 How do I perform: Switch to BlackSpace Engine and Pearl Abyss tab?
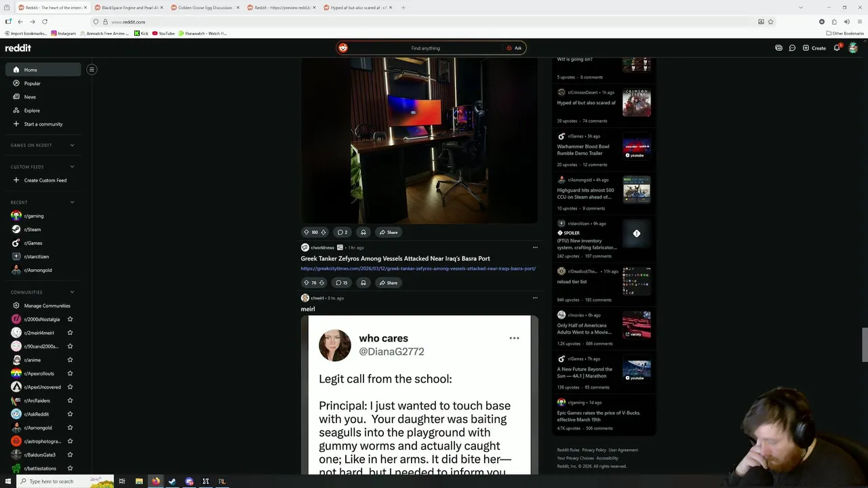coord(129,7)
